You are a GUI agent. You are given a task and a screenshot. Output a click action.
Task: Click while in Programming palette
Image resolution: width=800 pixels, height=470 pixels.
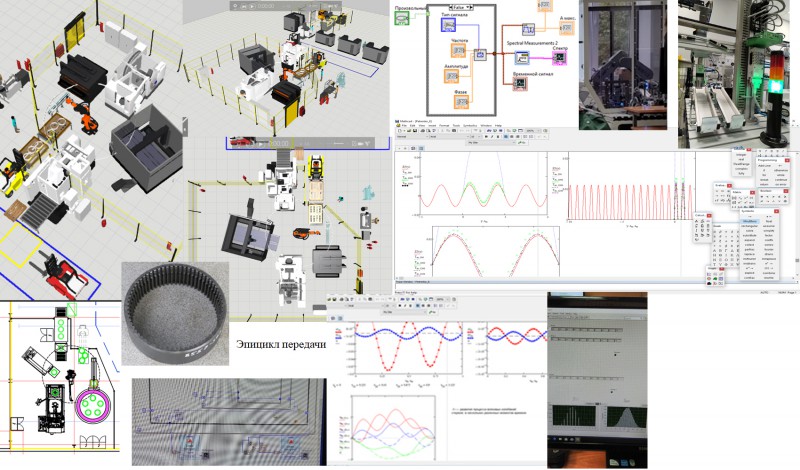(x=781, y=175)
